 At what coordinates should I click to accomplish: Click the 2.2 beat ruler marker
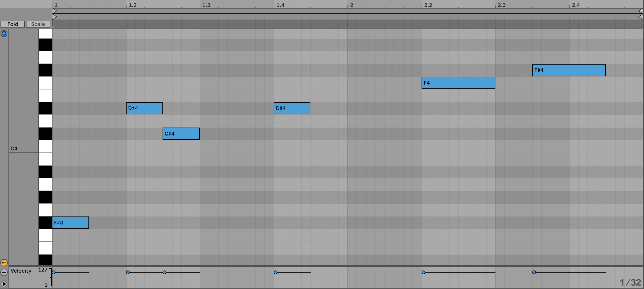click(428, 5)
